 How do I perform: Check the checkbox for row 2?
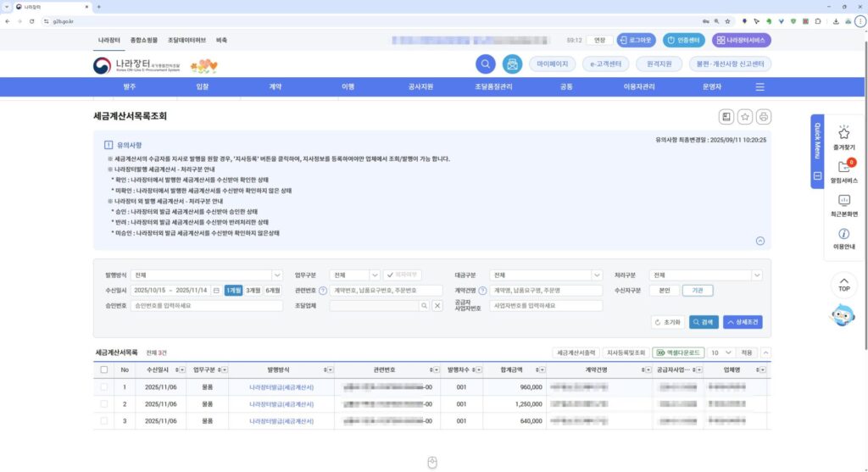coord(104,404)
